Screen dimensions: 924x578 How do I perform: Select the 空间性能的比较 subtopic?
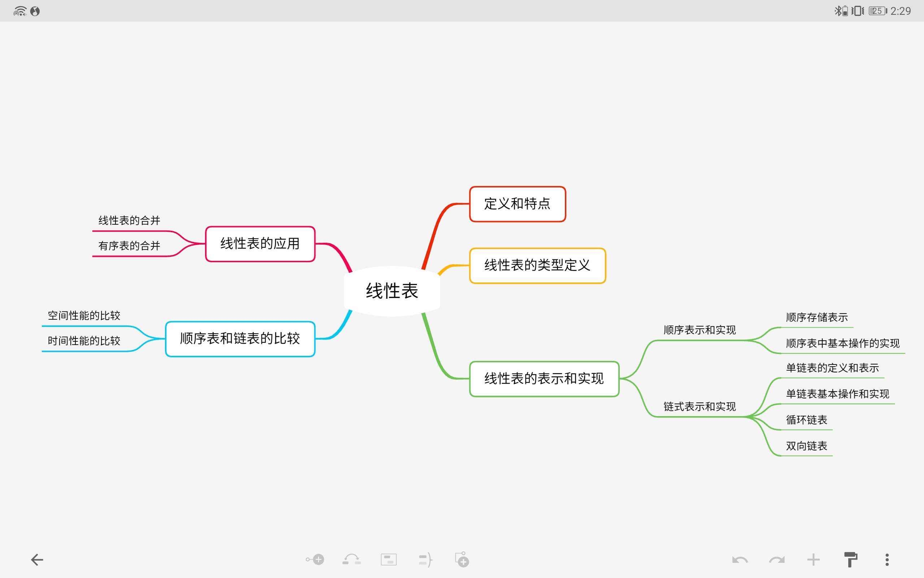84,316
